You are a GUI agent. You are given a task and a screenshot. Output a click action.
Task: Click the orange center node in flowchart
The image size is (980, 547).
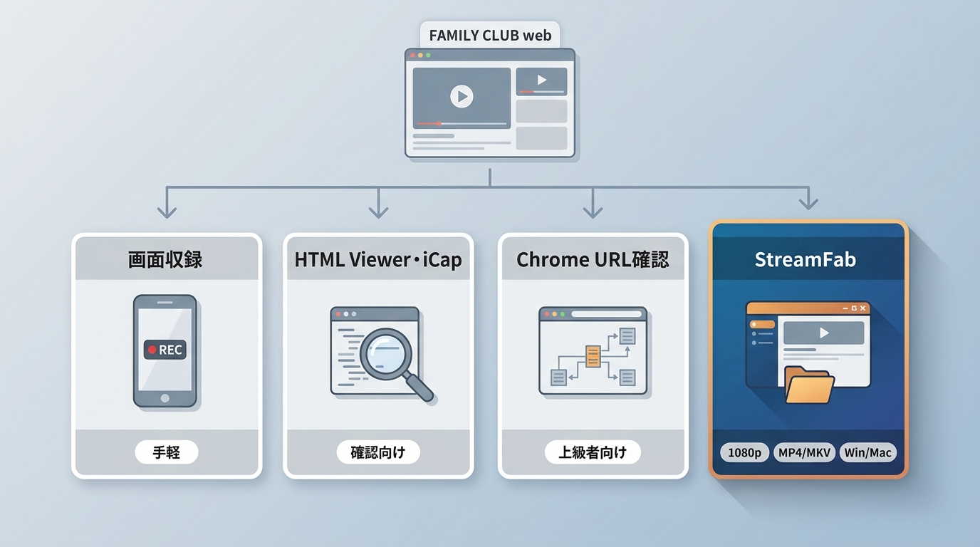593,356
